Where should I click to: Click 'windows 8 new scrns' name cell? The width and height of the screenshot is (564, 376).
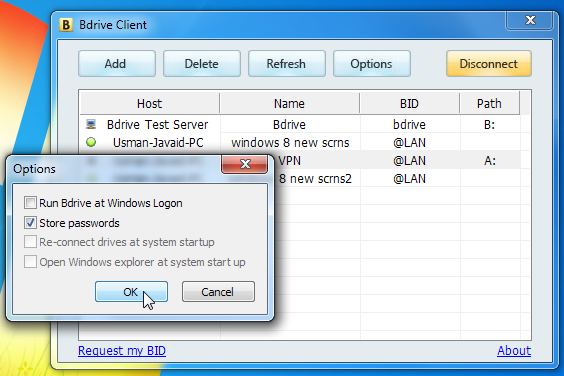tap(290, 142)
